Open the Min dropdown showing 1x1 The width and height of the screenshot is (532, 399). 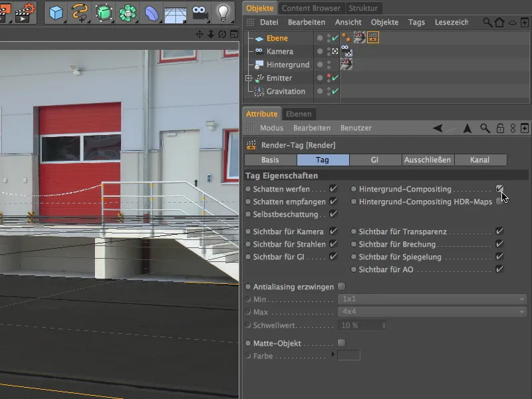pos(432,299)
